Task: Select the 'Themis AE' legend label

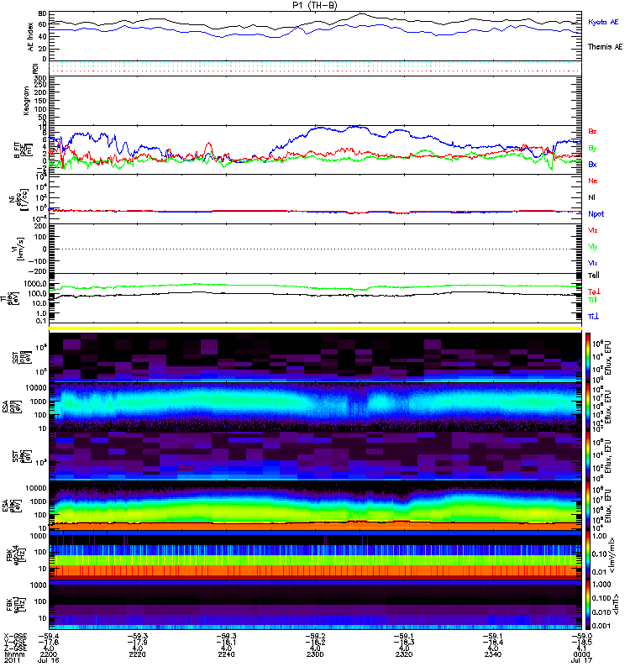Action: pyautogui.click(x=605, y=47)
